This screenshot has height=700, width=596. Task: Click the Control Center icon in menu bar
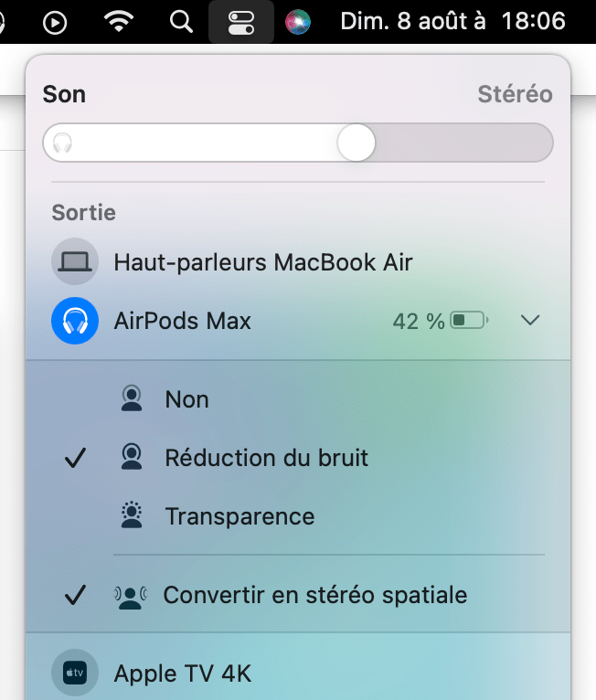240,22
